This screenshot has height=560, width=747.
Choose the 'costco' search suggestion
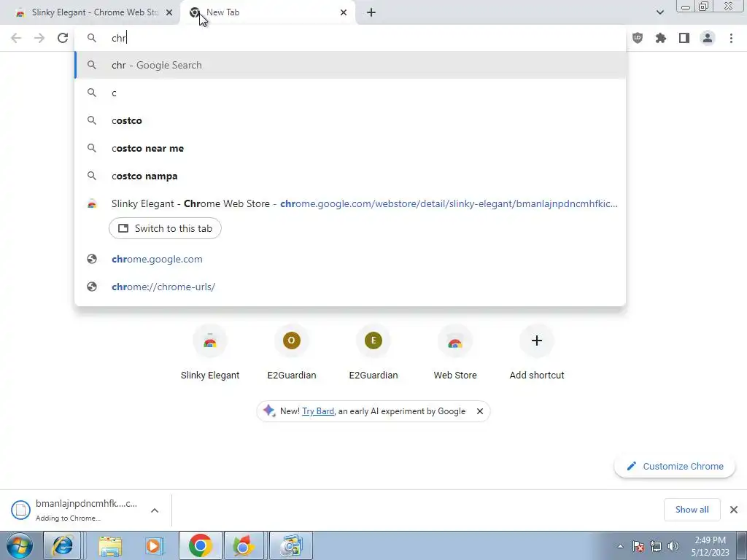pyautogui.click(x=350, y=120)
